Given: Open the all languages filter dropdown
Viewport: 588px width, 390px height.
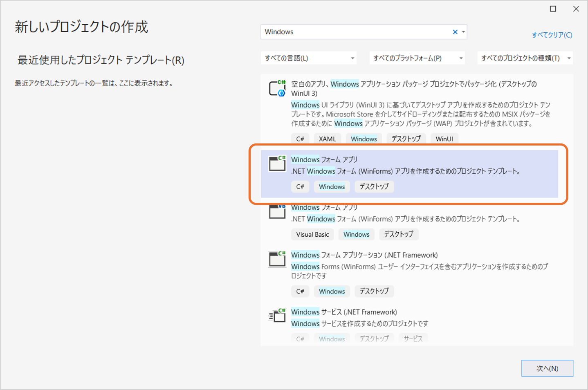Looking at the screenshot, I should 309,58.
